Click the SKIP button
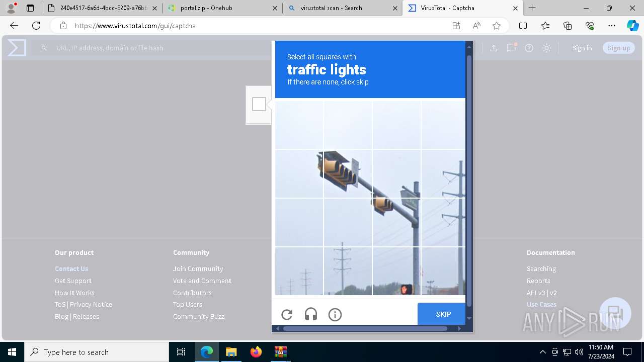Viewport: 644px width, 362px height. coord(441,314)
